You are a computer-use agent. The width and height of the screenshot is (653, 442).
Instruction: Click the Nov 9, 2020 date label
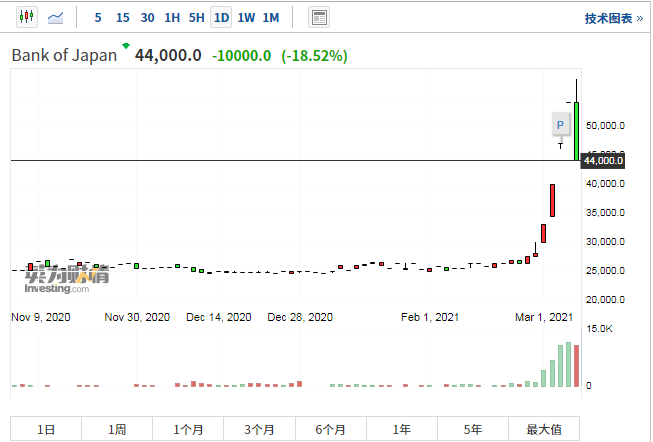(x=41, y=317)
